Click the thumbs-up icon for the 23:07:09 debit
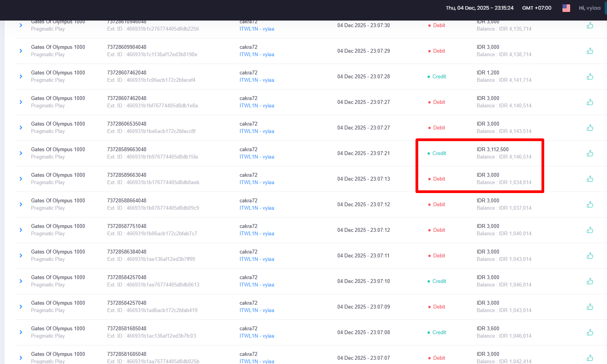Image resolution: width=607 pixels, height=364 pixels. (590, 307)
